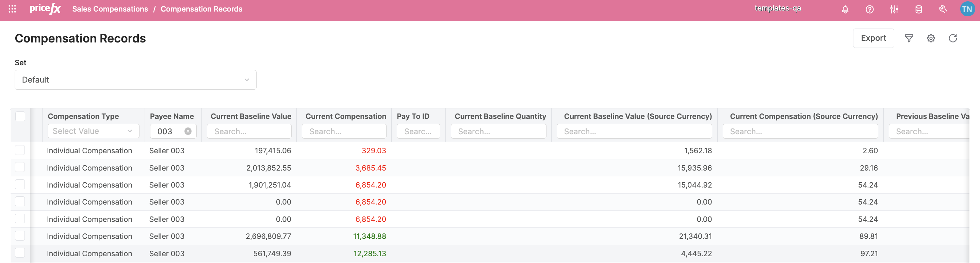The image size is (980, 263).
Task: Open Compensation Type Select Value dropdown
Action: pyautogui.click(x=93, y=131)
